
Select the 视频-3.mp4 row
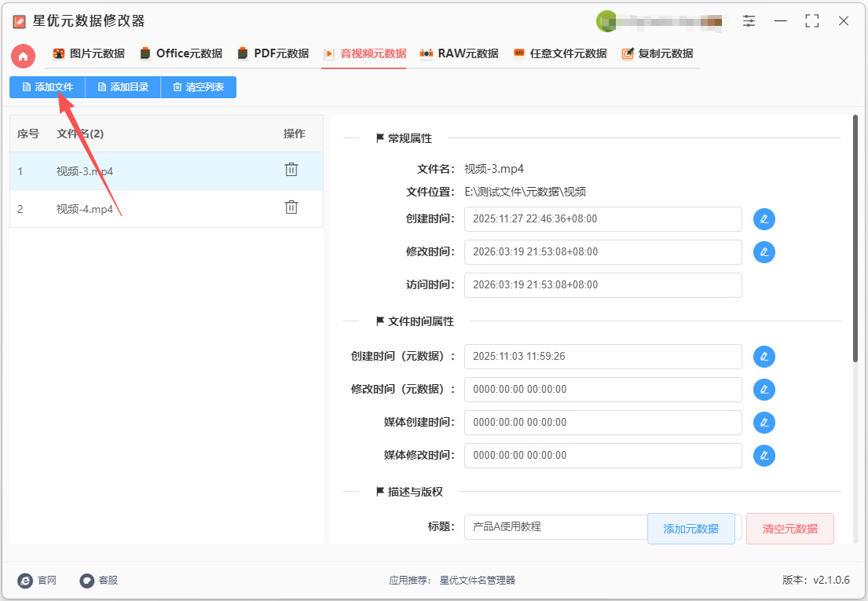(167, 171)
